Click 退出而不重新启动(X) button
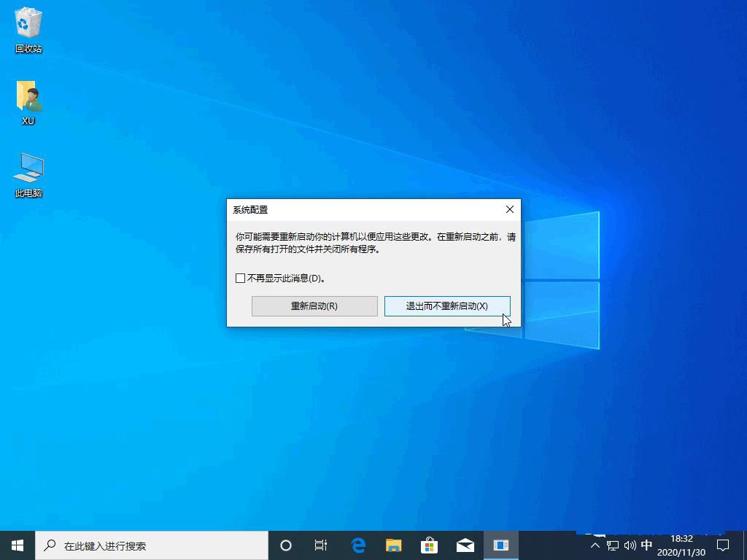This screenshot has height=560, width=747. [x=447, y=306]
